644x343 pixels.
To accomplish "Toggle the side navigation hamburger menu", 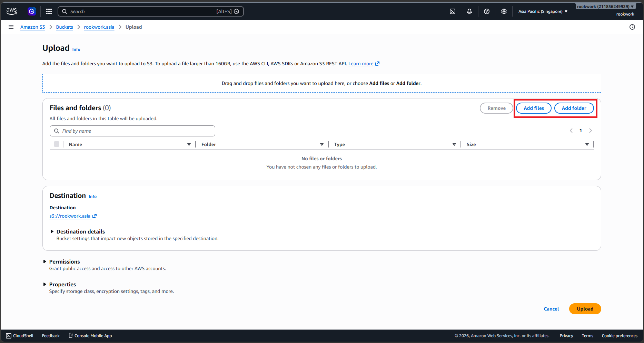I will pyautogui.click(x=11, y=27).
